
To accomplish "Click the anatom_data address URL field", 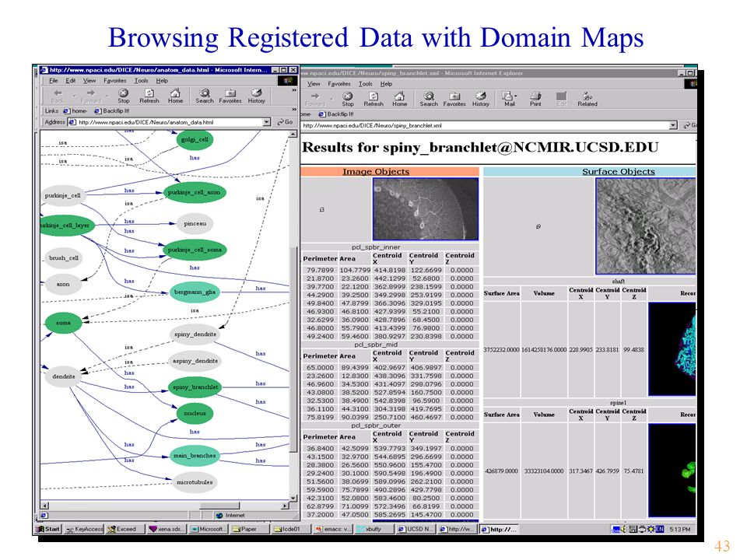I will pos(170,122).
